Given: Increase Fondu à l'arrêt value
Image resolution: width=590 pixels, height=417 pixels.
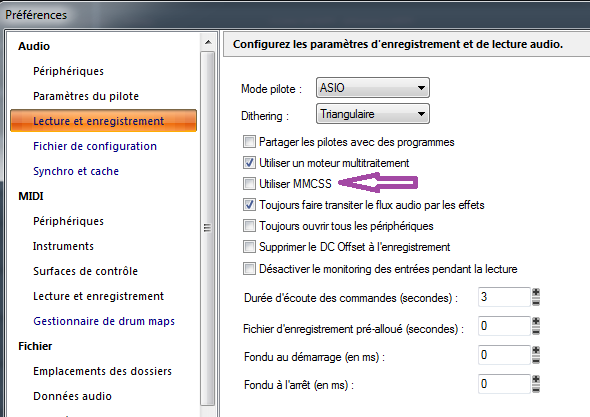Looking at the screenshot, I should [536, 379].
